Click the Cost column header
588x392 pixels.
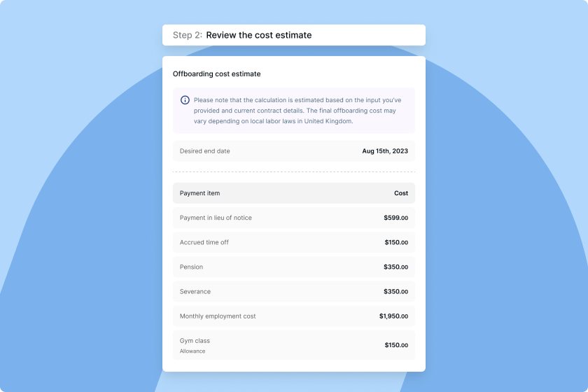coord(401,193)
